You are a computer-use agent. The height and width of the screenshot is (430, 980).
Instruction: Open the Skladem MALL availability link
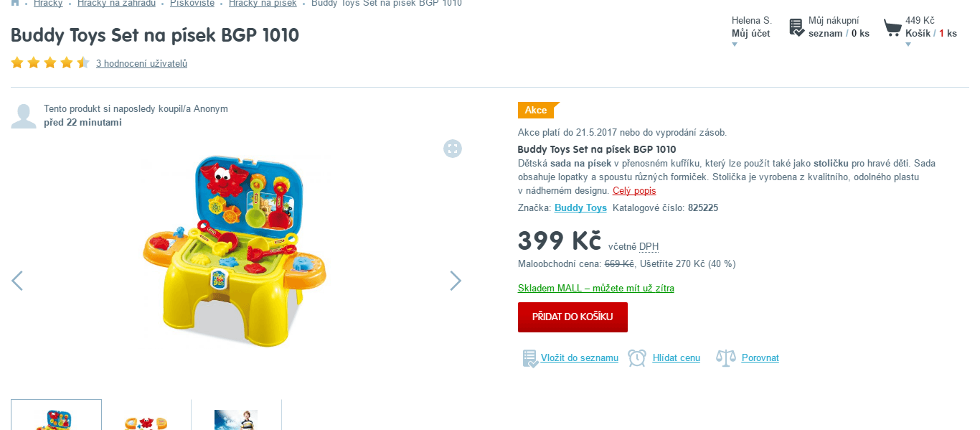(x=596, y=287)
